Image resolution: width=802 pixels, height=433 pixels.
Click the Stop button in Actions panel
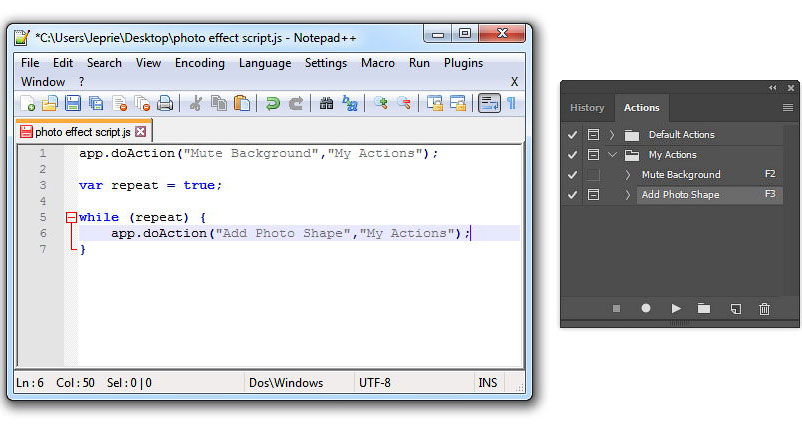click(616, 309)
